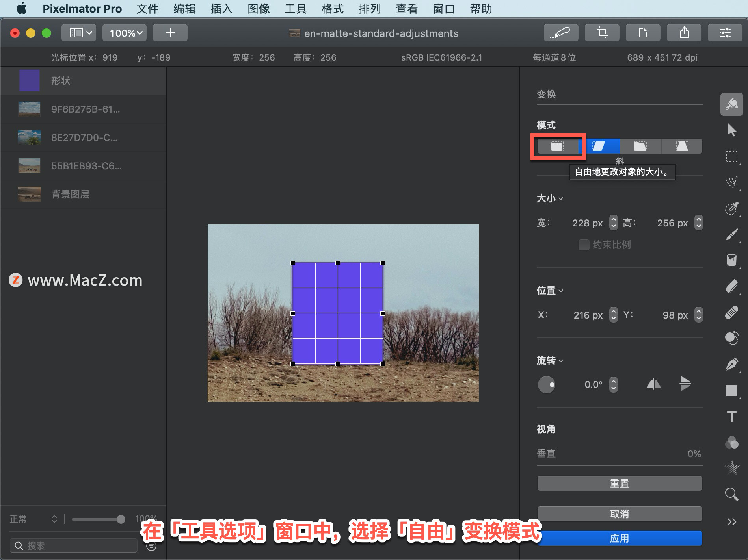Click the 应用 button

click(620, 538)
